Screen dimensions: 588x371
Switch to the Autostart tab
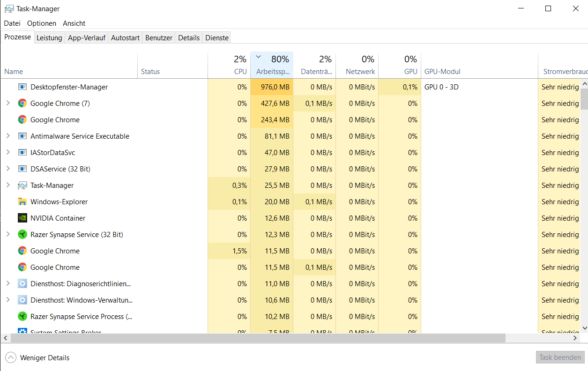[125, 38]
